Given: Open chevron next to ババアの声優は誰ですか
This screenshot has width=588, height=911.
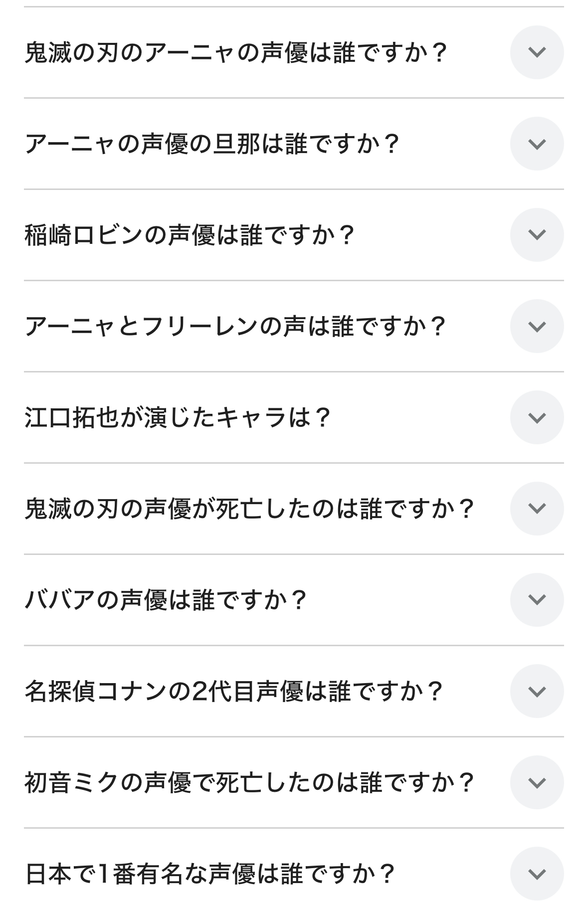Looking at the screenshot, I should point(537,600).
